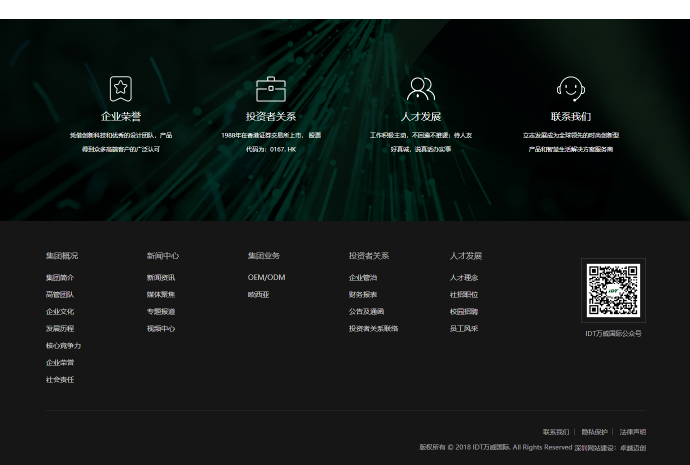The width and height of the screenshot is (690, 465).
Task: Open the IDT万威国际 QR code image
Action: [x=613, y=290]
